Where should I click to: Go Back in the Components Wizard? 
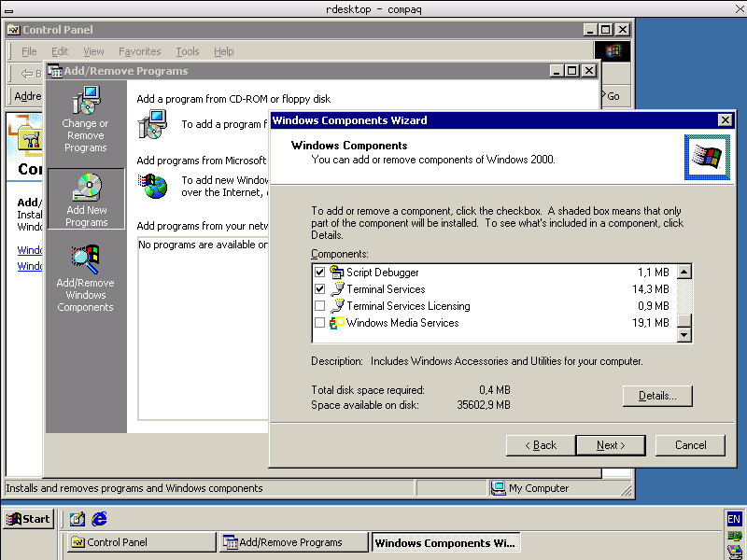click(541, 445)
